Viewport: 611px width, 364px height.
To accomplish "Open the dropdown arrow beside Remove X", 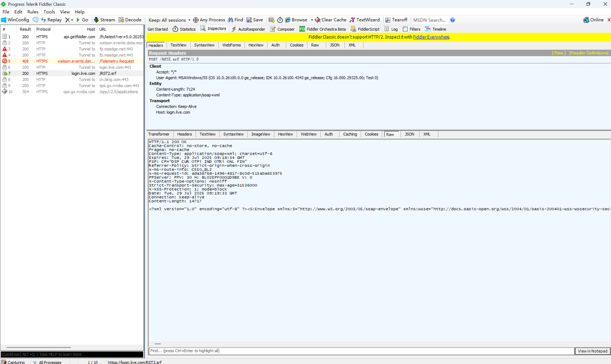I will click(x=72, y=20).
